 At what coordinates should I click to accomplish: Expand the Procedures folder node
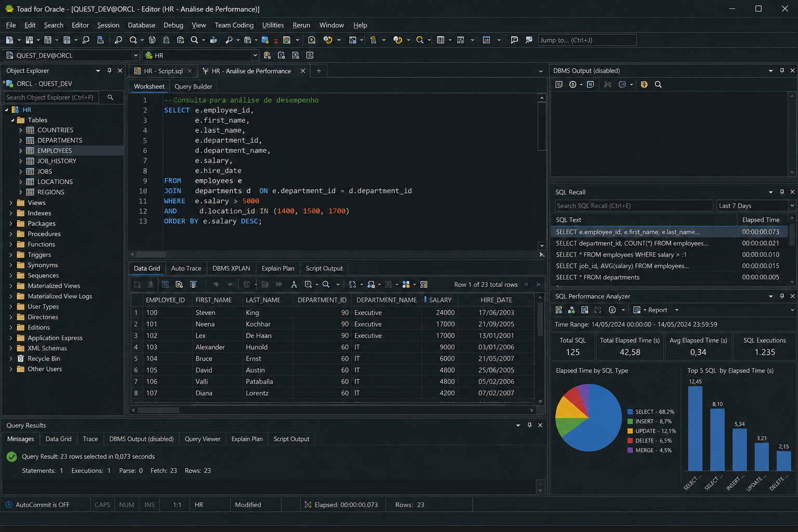tap(11, 234)
